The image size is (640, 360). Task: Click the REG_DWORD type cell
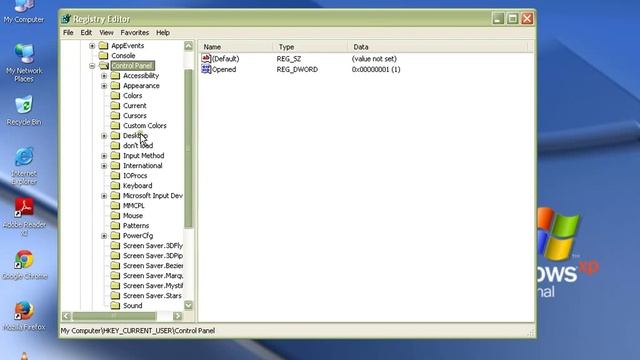pos(297,69)
